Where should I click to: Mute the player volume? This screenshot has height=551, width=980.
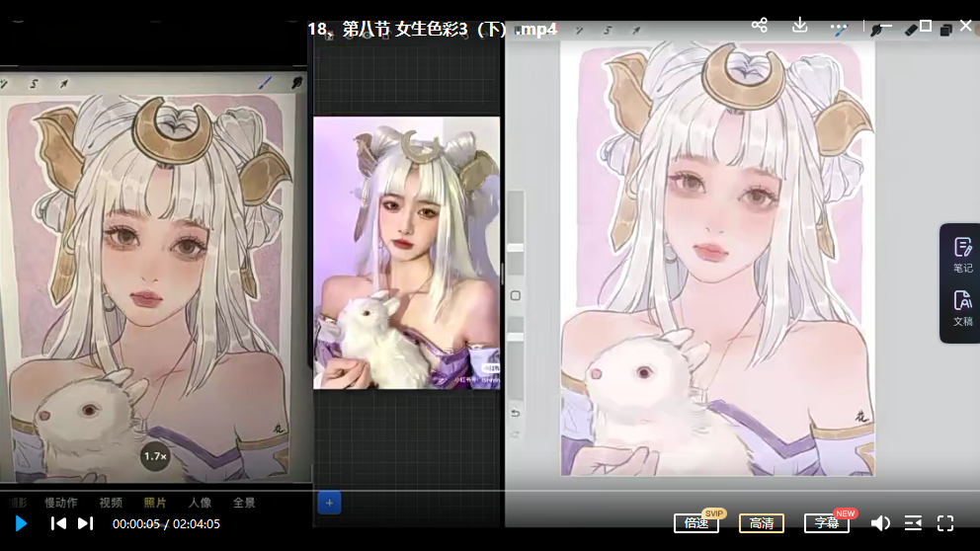point(880,523)
